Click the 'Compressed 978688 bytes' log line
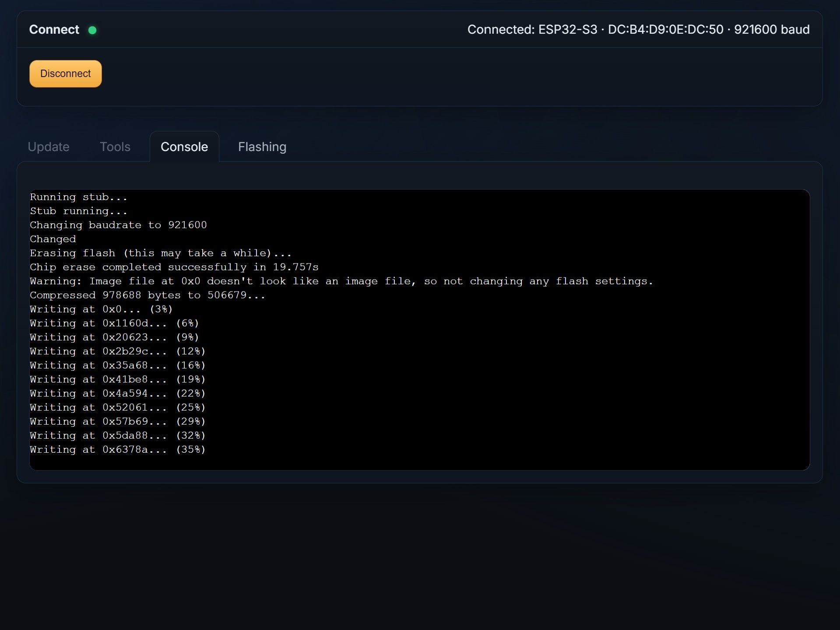Screen dimensions: 840x630 pos(147,295)
